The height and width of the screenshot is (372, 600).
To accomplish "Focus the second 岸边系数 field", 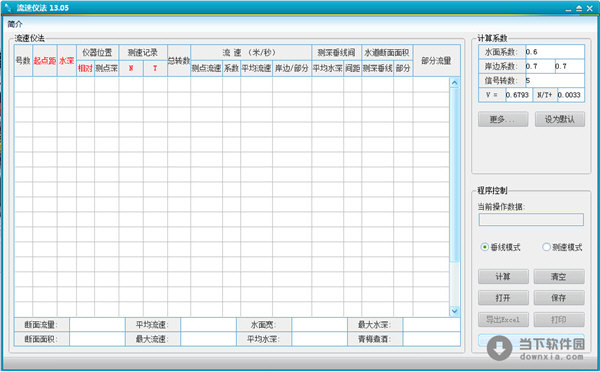I will (x=569, y=66).
